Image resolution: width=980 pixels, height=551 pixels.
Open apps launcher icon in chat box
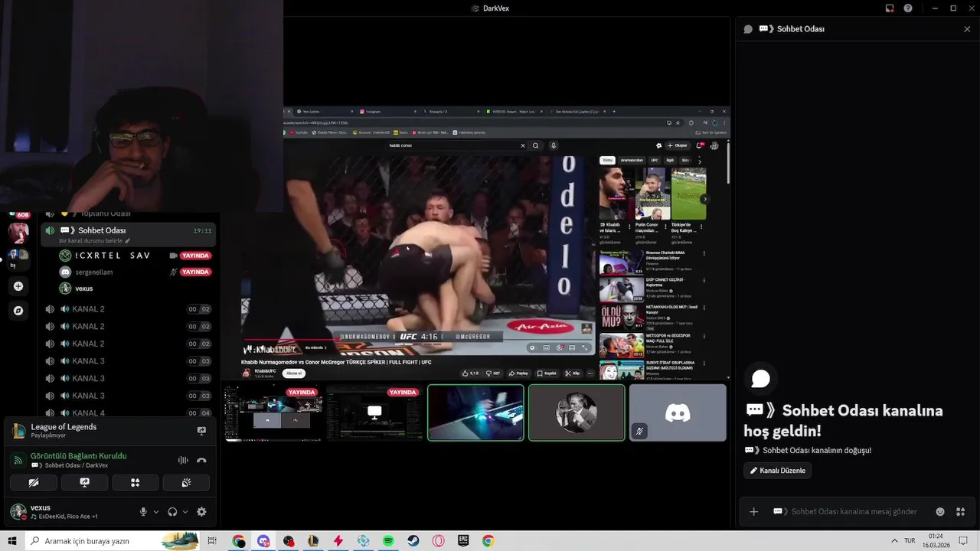(960, 511)
